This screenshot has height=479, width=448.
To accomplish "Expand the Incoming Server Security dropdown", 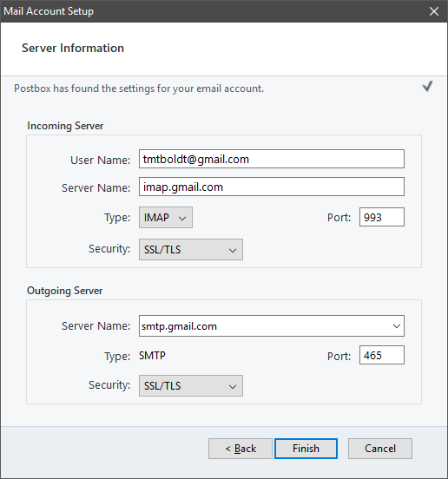I will tap(191, 250).
